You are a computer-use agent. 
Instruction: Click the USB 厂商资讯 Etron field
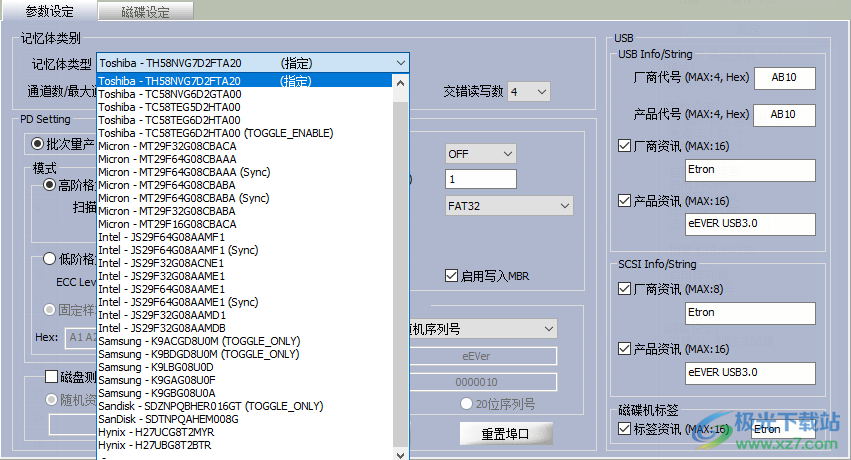pyautogui.click(x=750, y=170)
